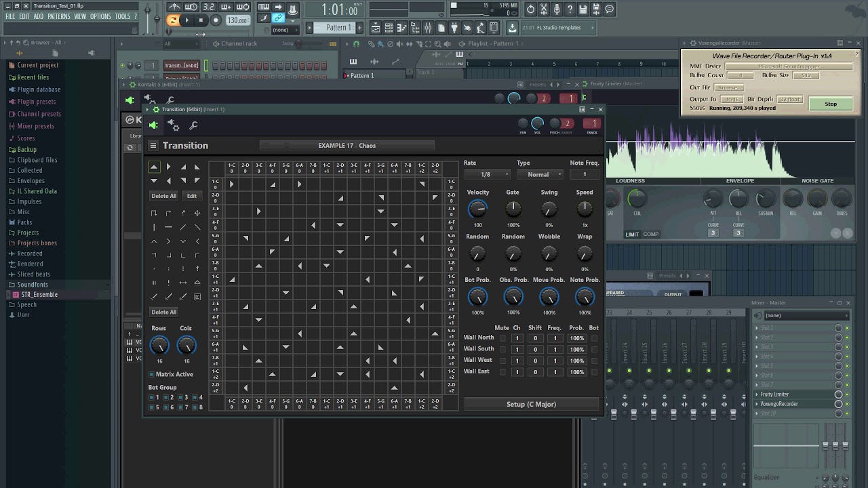Open the Rate 1/8 dropdown
The height and width of the screenshot is (488, 868).
pyautogui.click(x=486, y=175)
